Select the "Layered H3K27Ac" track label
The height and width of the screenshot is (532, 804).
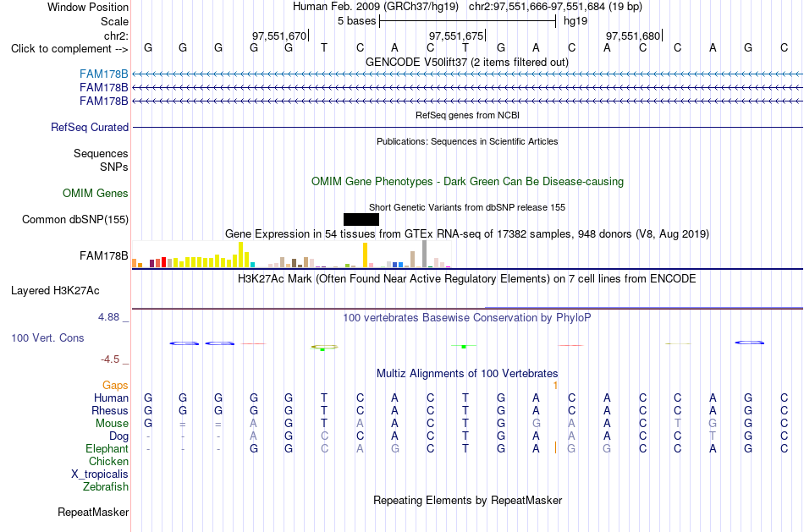(55, 291)
